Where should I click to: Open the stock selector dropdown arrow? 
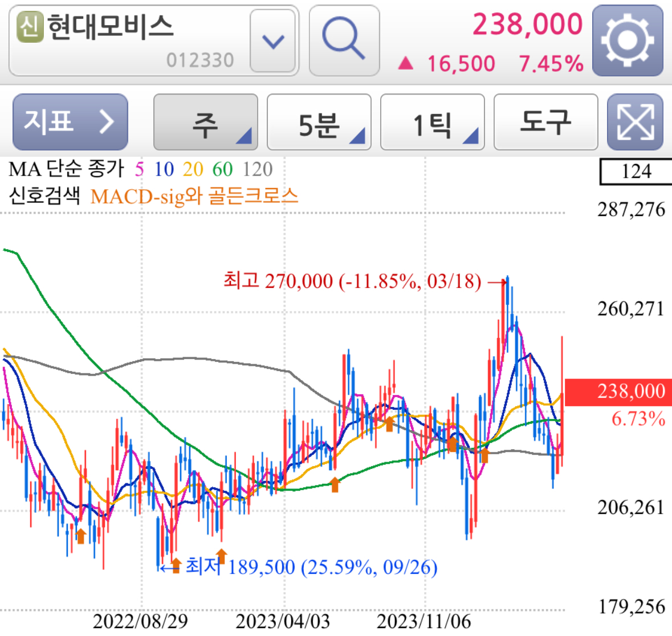[273, 40]
